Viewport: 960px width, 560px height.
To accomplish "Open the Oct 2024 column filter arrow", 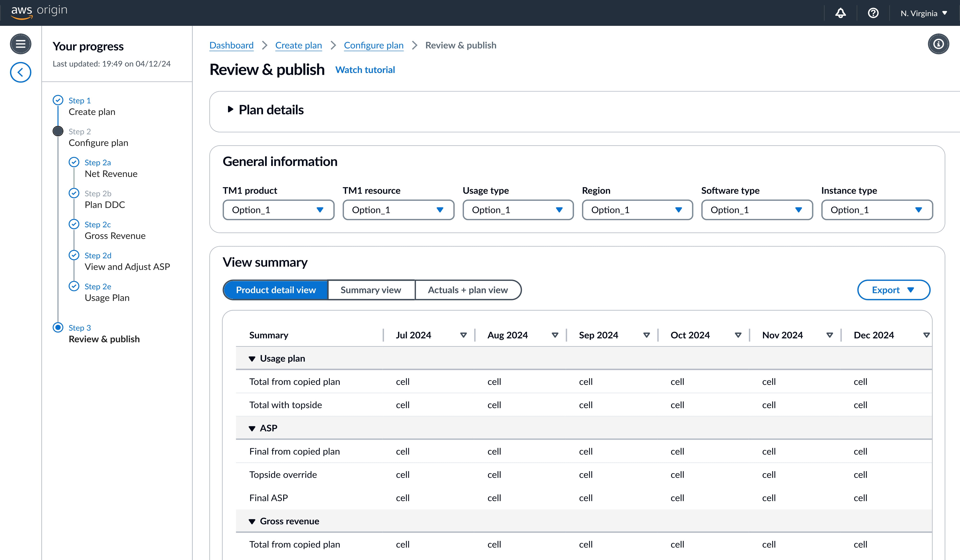I will pos(738,335).
